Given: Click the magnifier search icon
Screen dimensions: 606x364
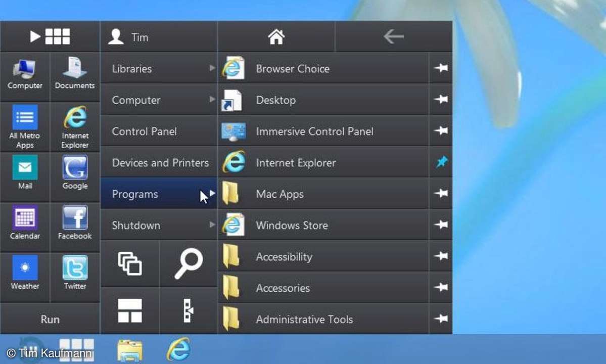Looking at the screenshot, I should 188,263.
